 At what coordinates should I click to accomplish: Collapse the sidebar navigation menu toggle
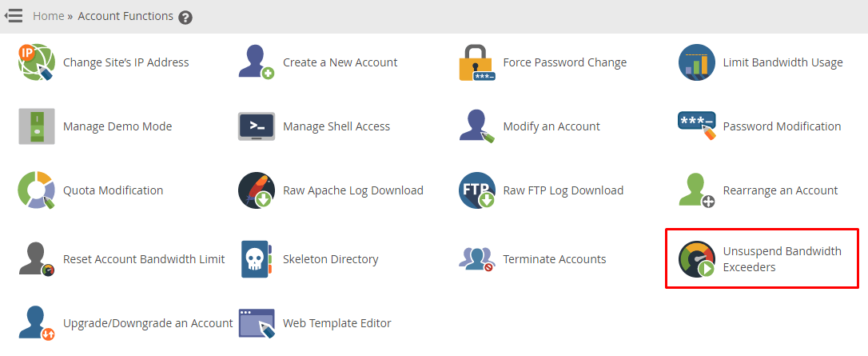(14, 16)
